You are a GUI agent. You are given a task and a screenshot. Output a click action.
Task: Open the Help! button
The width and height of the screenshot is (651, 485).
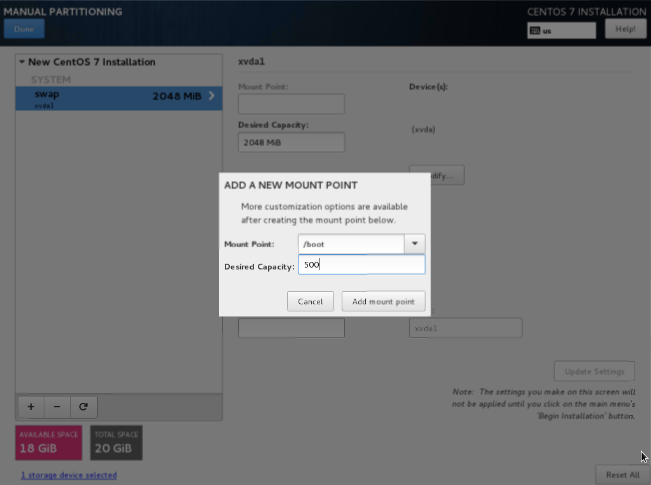[625, 29]
